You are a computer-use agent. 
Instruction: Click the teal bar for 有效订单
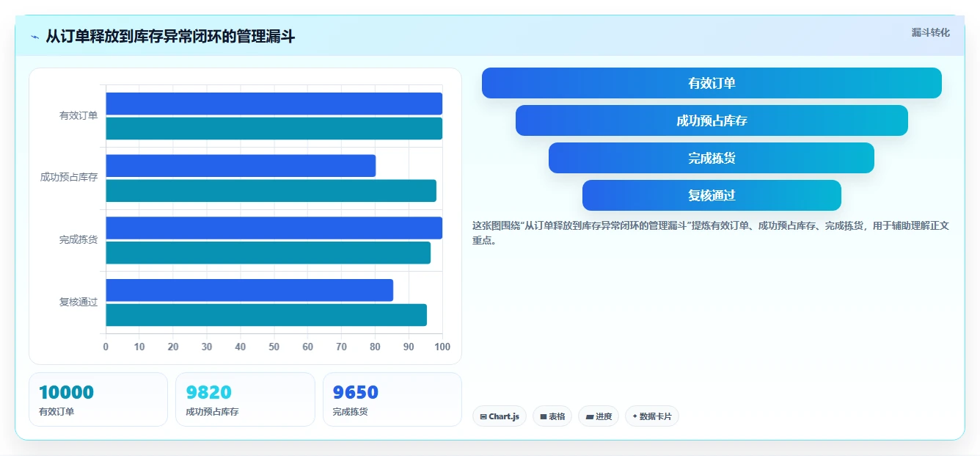274,129
